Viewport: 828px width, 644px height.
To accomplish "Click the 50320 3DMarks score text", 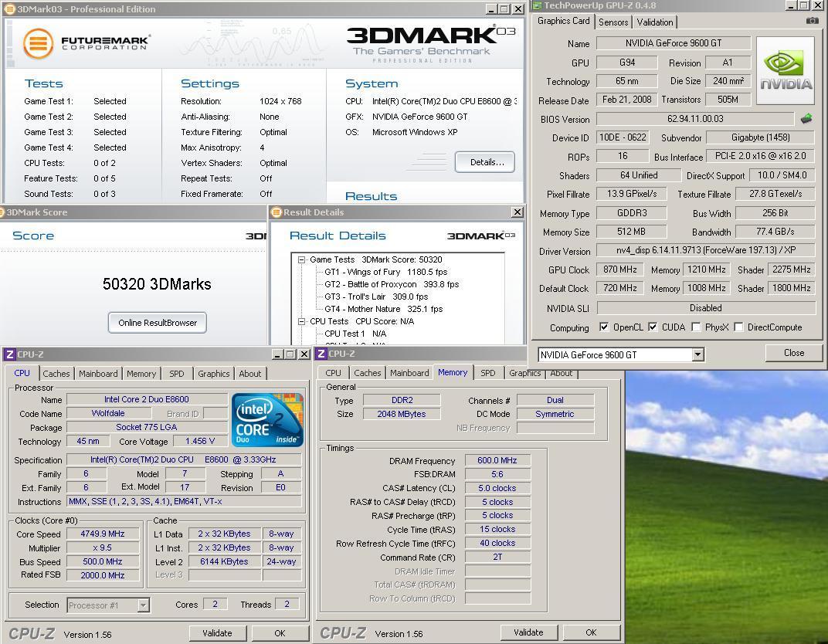I will [157, 284].
